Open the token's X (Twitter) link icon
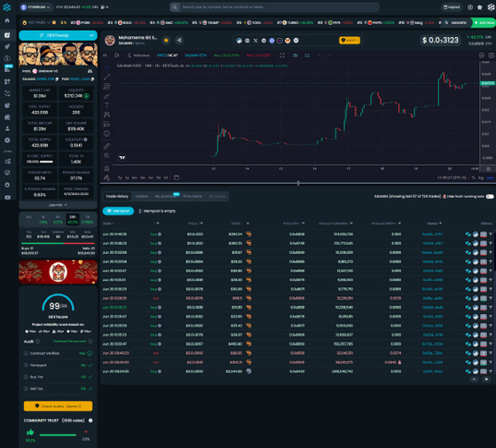The image size is (496, 448). 256,41
